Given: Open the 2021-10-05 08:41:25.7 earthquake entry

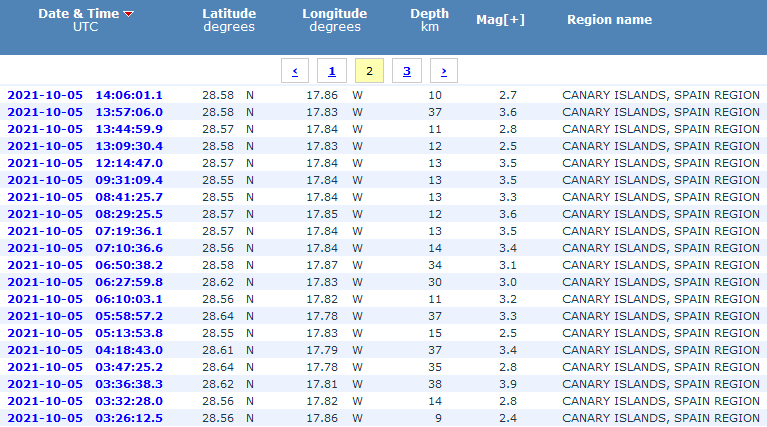Looking at the screenshot, I should [x=85, y=197].
